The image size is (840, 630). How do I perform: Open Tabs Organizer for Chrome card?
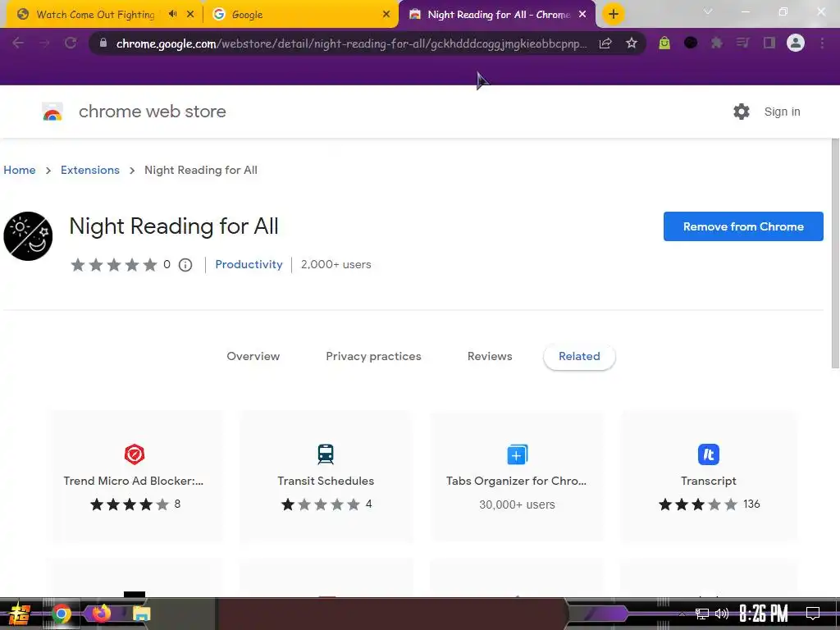[517, 477]
